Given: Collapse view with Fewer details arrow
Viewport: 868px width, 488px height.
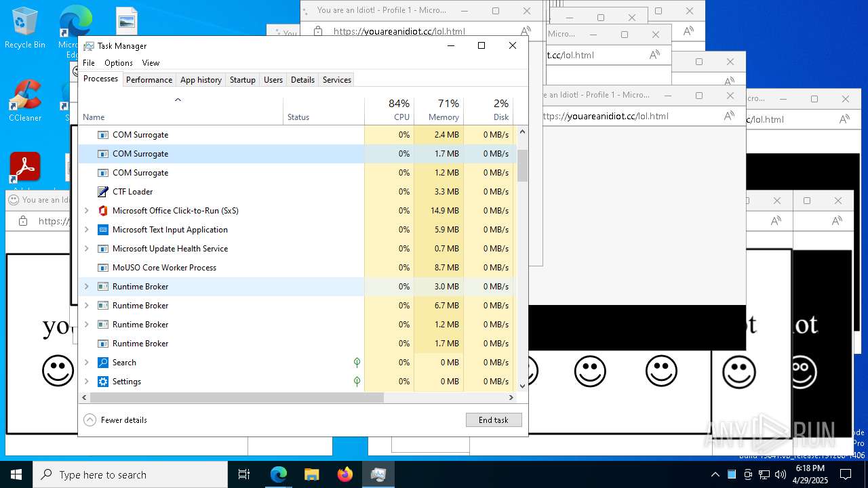Looking at the screenshot, I should 90,420.
